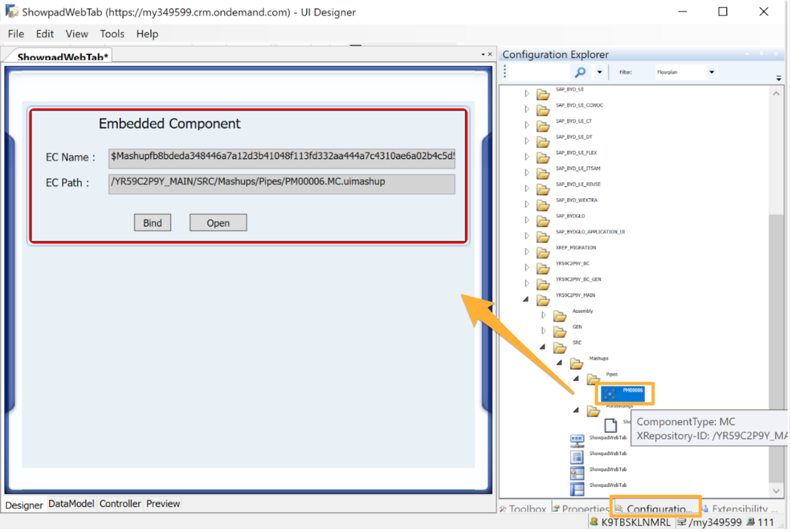Select the PM00006 mashup component icon
The image size is (790, 532).
(x=610, y=394)
